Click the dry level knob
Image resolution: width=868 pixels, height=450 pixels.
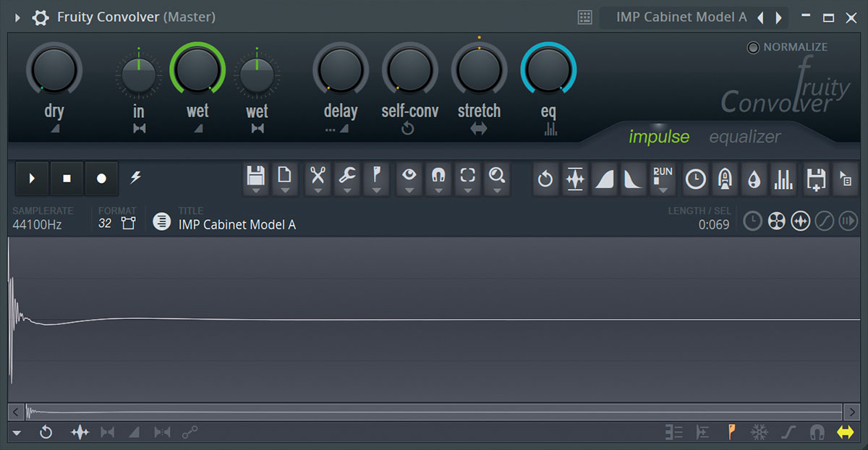pyautogui.click(x=54, y=69)
